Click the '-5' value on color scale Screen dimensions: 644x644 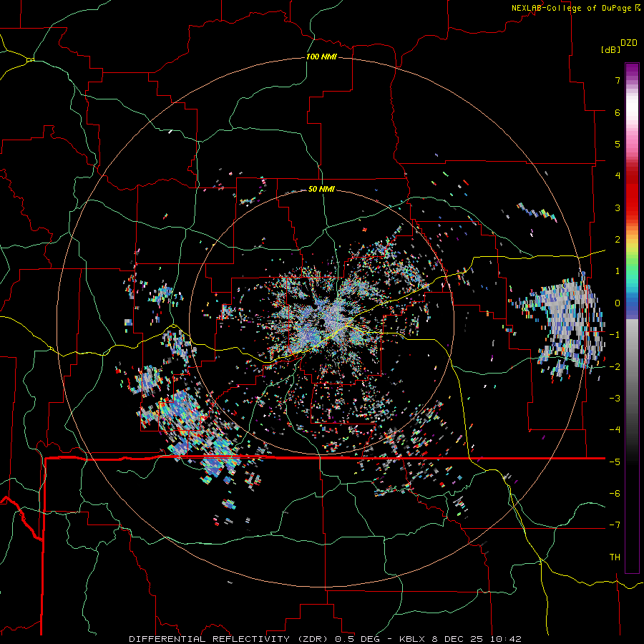point(615,462)
